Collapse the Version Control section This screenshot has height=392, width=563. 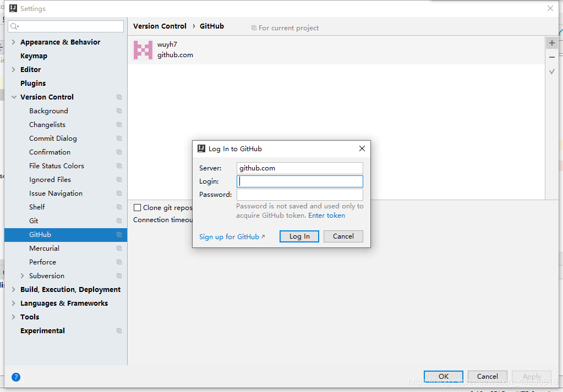(x=14, y=97)
